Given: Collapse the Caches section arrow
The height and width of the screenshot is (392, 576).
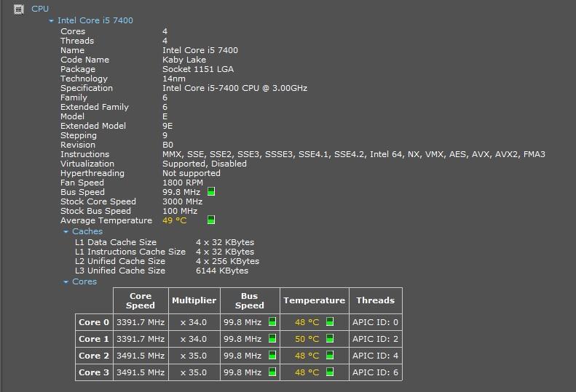Looking at the screenshot, I should coord(66,231).
